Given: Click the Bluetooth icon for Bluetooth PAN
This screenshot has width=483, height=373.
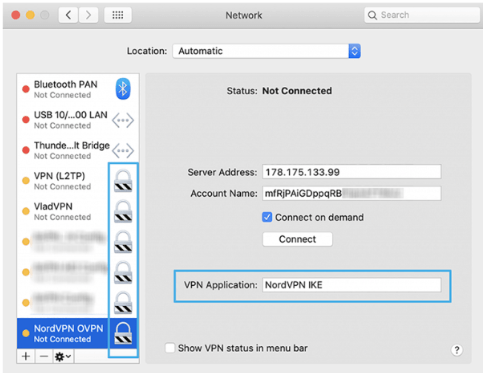Looking at the screenshot, I should [x=123, y=89].
